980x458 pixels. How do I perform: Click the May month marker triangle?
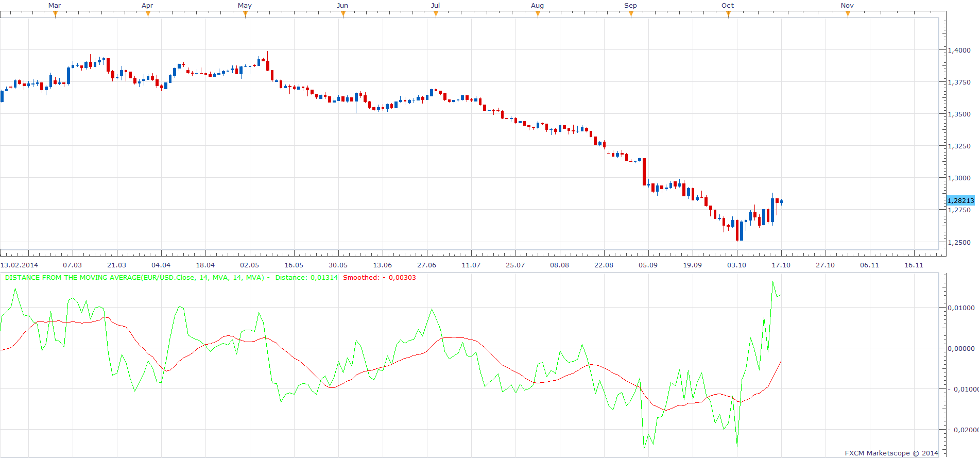[245, 14]
